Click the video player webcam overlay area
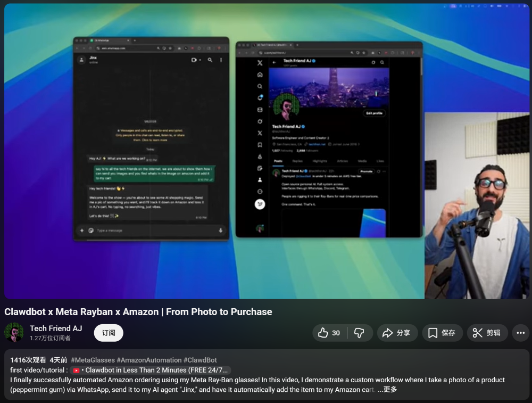The image size is (532, 403). coord(477,205)
